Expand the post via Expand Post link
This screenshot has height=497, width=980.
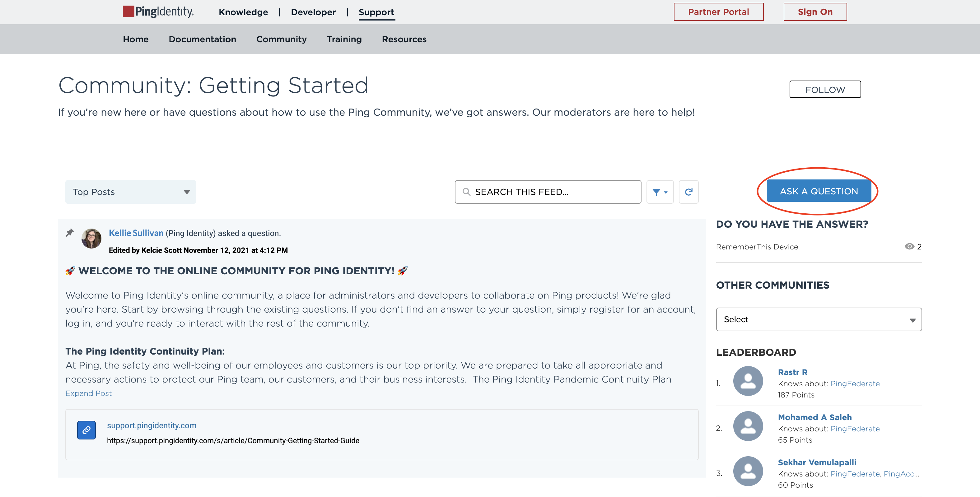[x=88, y=393]
